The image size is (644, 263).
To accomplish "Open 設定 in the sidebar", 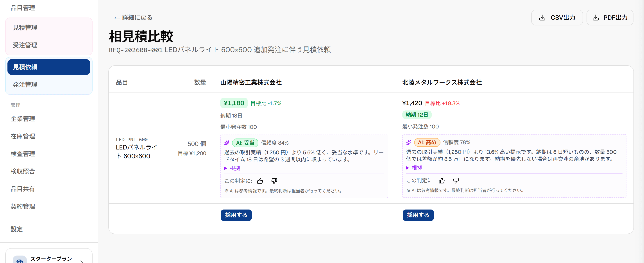I will [x=16, y=229].
